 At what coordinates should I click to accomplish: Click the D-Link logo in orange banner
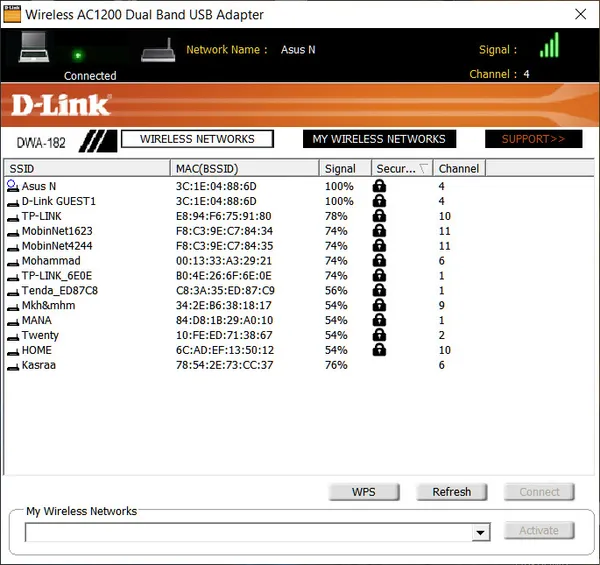click(x=61, y=105)
